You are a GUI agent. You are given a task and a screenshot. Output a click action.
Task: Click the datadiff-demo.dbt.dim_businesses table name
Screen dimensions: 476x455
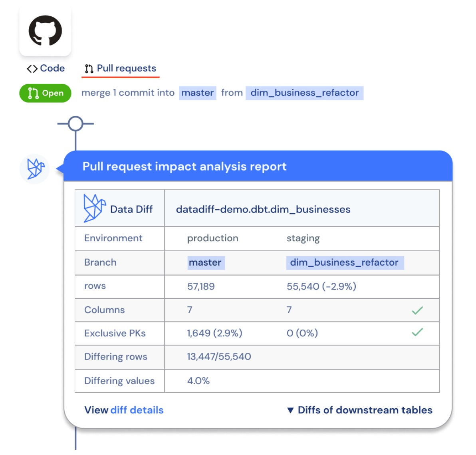point(263,209)
